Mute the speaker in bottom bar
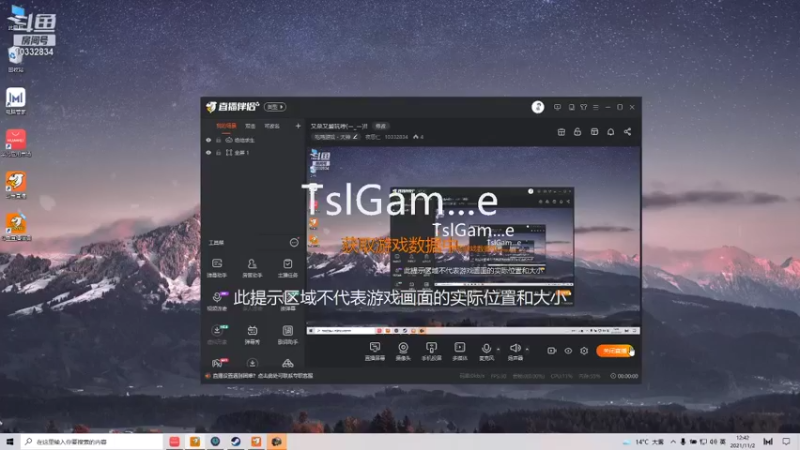800x450 pixels. pyautogui.click(x=515, y=351)
